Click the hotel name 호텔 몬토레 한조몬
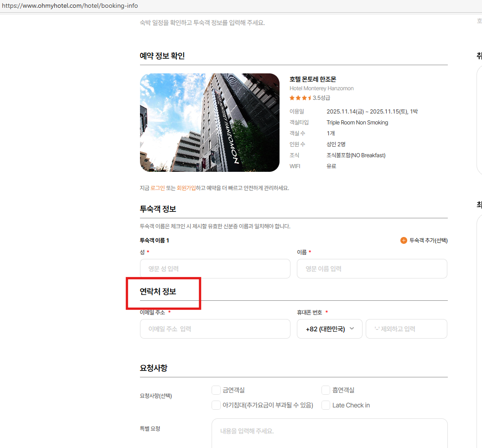Screen dimensions: 482x448 [313, 79]
